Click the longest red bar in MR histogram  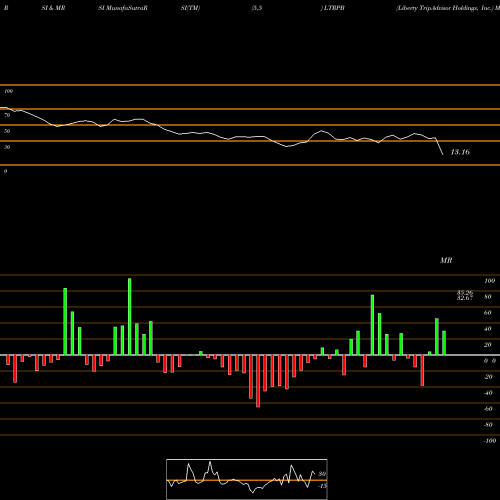pyautogui.click(x=258, y=381)
